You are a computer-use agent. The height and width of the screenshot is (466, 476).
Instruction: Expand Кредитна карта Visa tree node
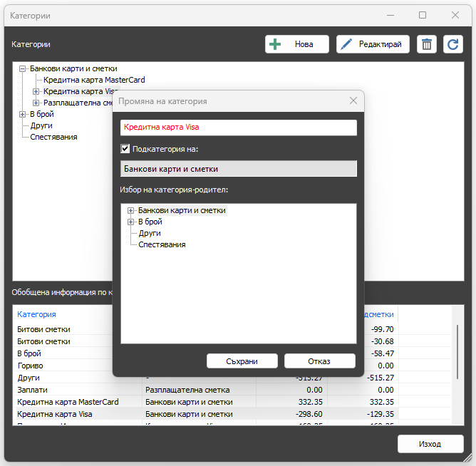[36, 92]
